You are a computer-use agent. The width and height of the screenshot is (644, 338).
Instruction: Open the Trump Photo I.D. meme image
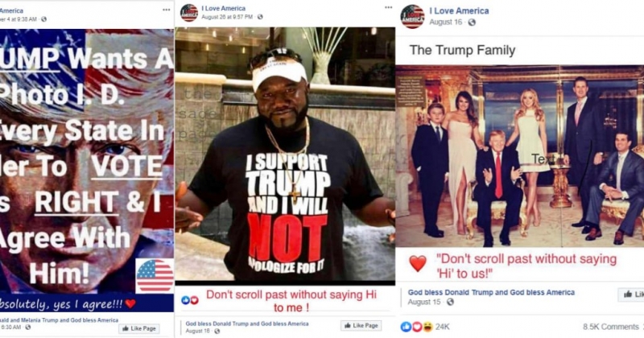pos(87,161)
